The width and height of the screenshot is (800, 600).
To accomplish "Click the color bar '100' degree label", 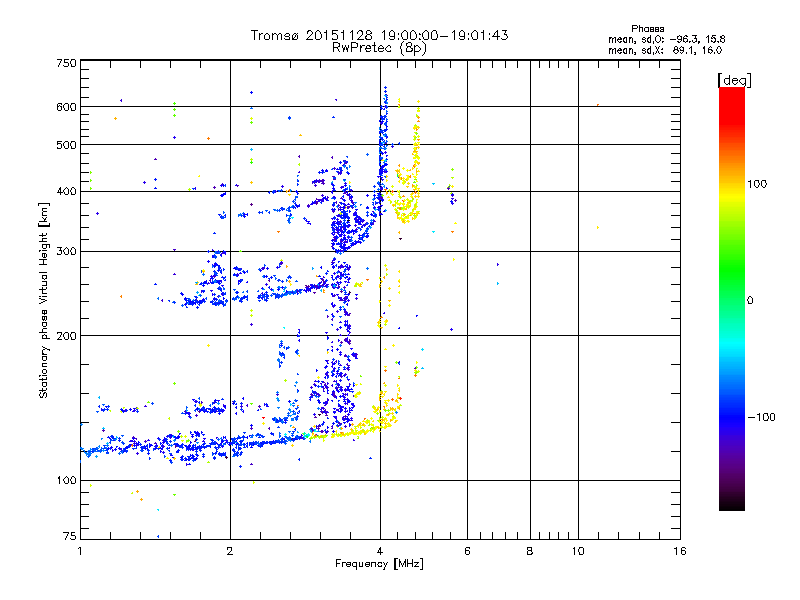I will point(757,184).
